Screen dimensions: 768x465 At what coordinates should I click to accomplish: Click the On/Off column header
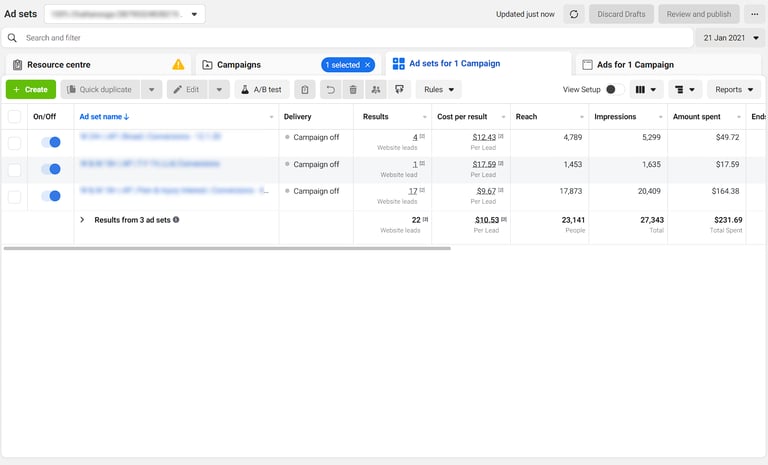click(45, 117)
